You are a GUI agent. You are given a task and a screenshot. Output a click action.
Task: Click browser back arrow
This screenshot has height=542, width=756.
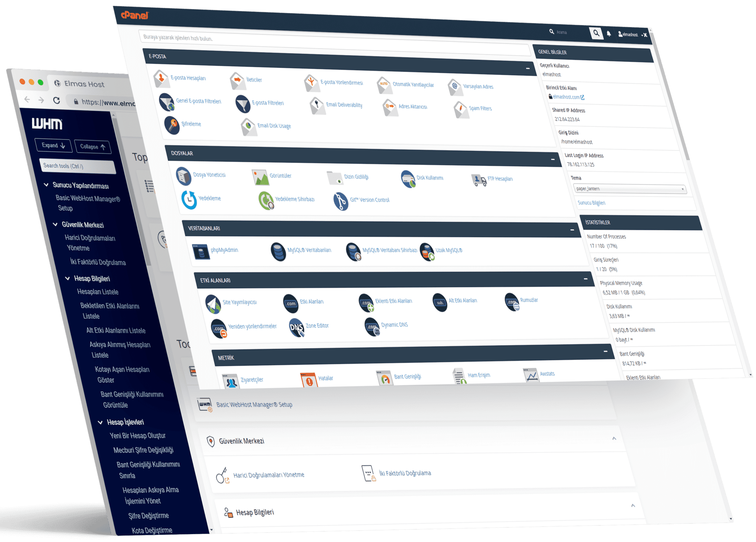click(x=27, y=99)
